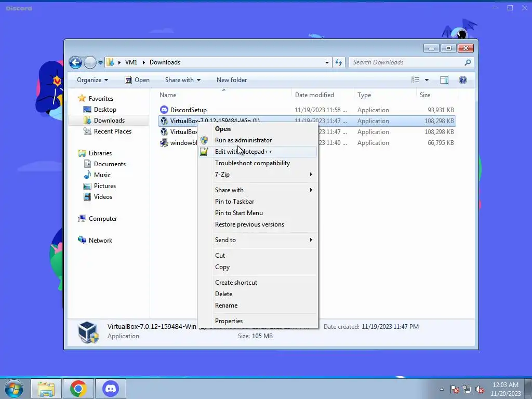Screen dimensions: 532x399
Task: Toggle the preview pane icon
Action: 444,80
